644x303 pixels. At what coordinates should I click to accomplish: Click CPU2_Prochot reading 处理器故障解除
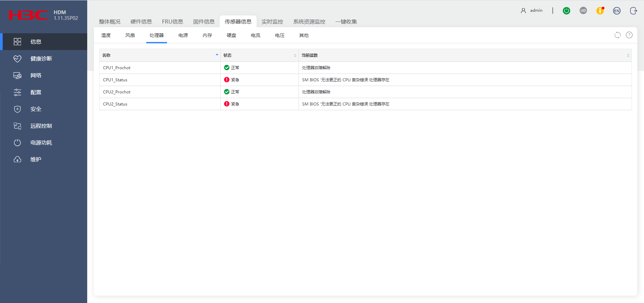[316, 92]
